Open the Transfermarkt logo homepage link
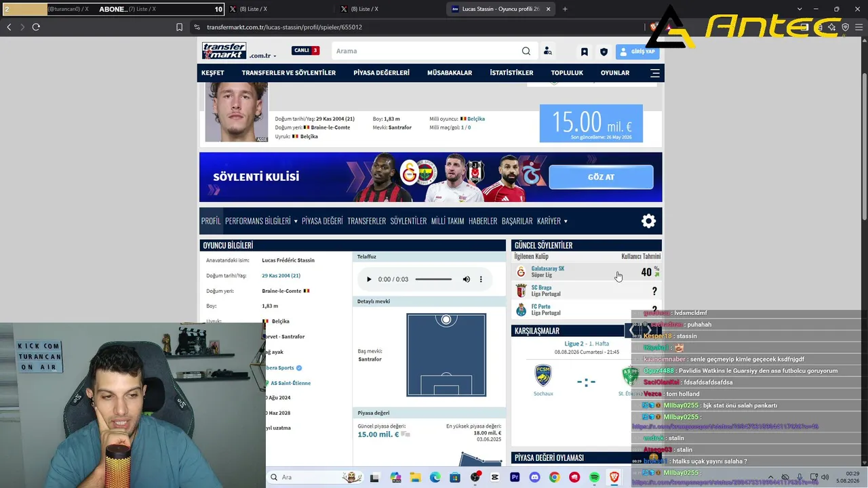This screenshot has width=868, height=488. [x=224, y=51]
